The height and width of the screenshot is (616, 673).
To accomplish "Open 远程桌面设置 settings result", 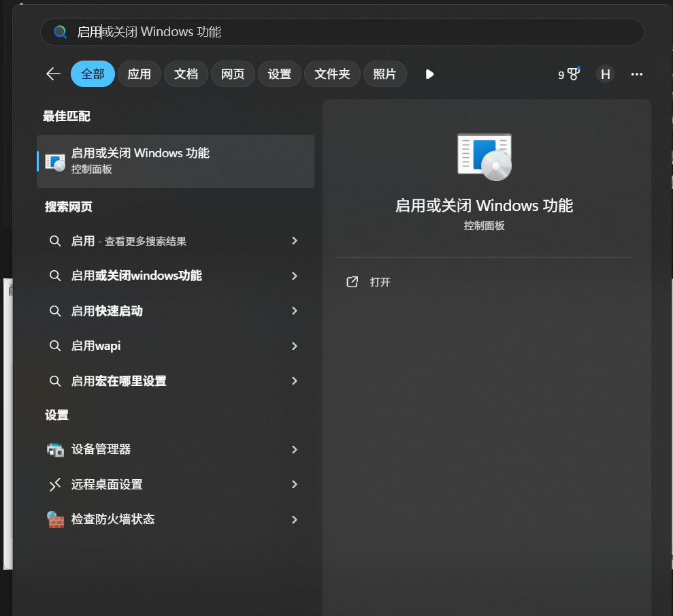I will 176,484.
